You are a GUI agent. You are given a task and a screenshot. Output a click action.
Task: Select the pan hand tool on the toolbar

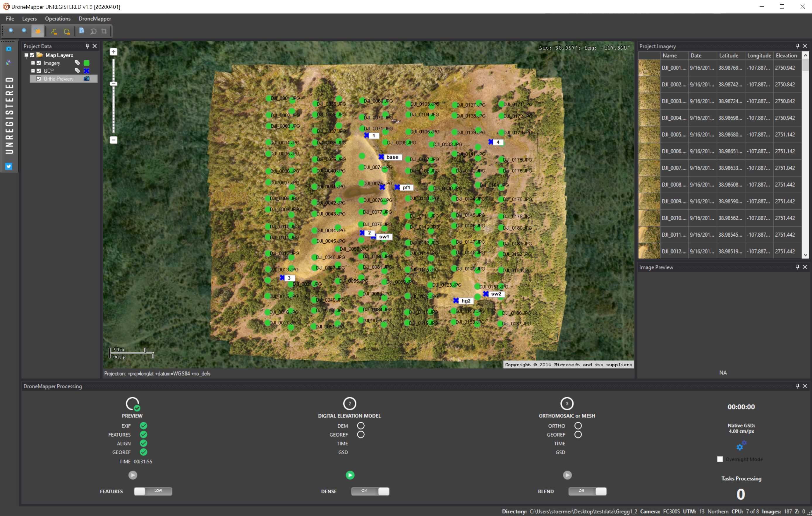(38, 31)
